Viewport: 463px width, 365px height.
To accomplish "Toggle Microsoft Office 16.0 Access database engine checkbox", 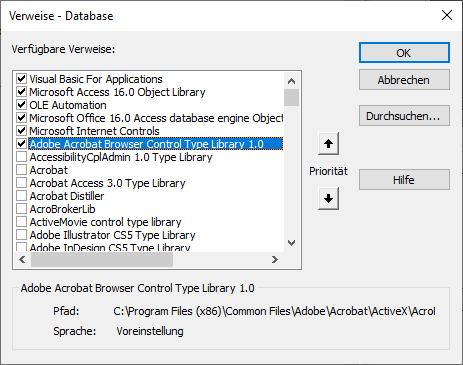I will tap(22, 118).
